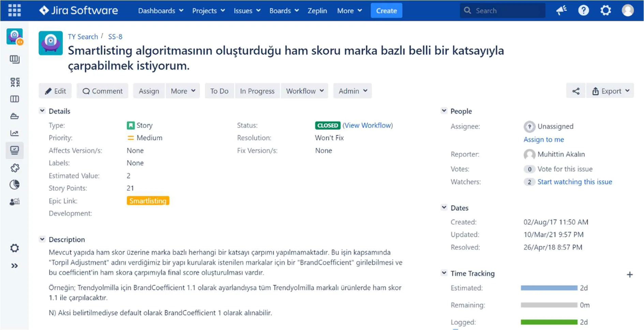Collapse the Description section
This screenshot has width=644, height=330.
42,239
